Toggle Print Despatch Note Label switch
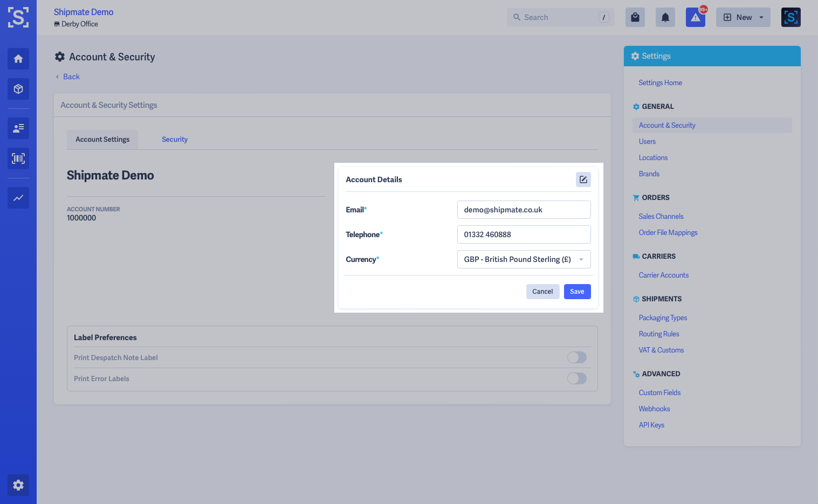 point(577,357)
